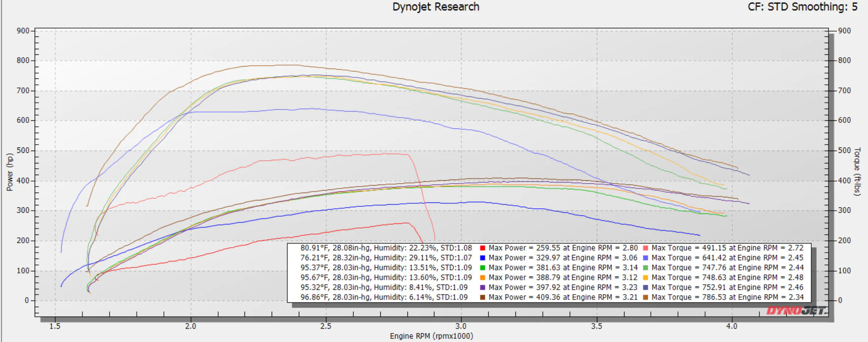Click the green Max Power 381.63 legend swatch
This screenshot has width=868, height=342.
click(482, 268)
